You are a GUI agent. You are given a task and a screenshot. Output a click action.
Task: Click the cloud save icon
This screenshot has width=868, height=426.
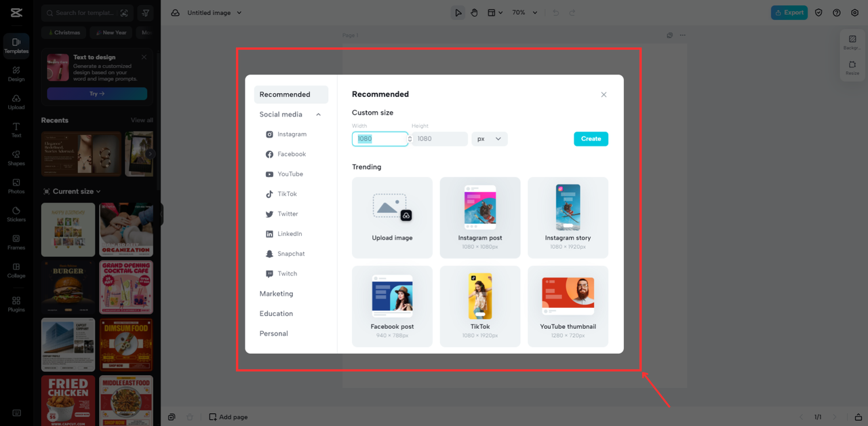click(x=176, y=13)
